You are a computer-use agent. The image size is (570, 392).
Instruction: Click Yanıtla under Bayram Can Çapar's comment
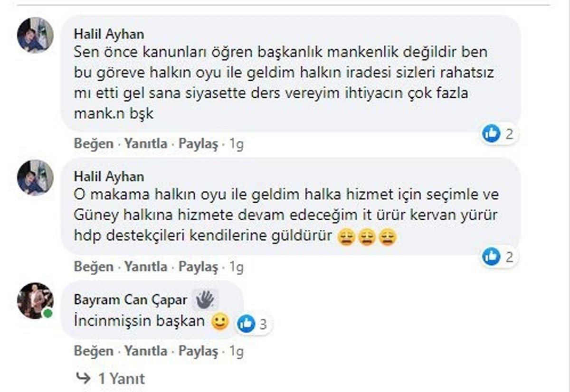click(x=146, y=351)
